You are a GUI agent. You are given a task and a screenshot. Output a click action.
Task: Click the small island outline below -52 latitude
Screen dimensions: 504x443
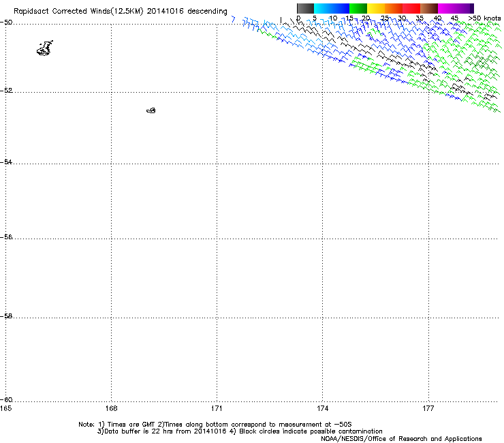tap(151, 110)
